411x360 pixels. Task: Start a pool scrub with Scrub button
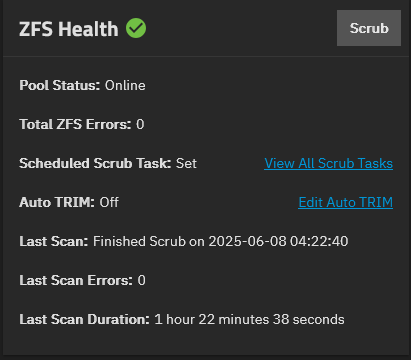point(369,28)
